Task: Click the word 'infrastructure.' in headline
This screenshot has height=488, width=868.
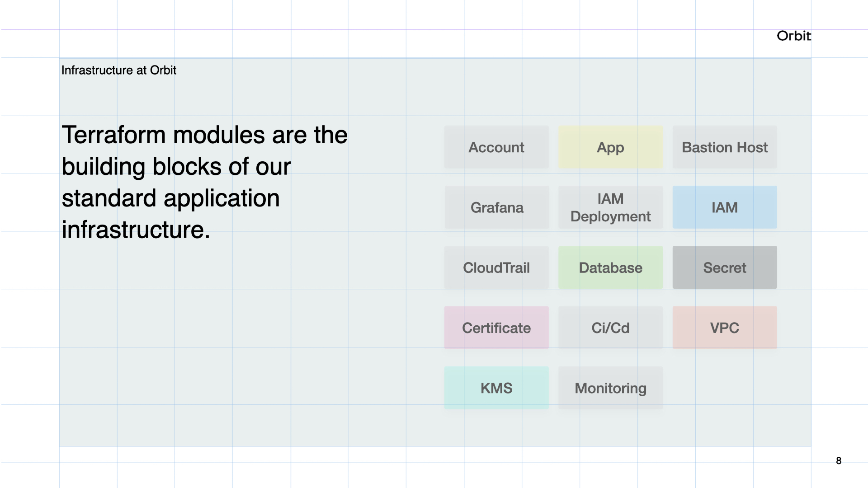Action: [x=136, y=230]
